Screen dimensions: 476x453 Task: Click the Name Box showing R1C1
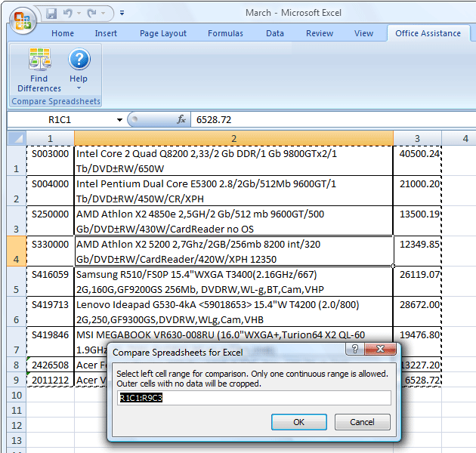(60, 120)
